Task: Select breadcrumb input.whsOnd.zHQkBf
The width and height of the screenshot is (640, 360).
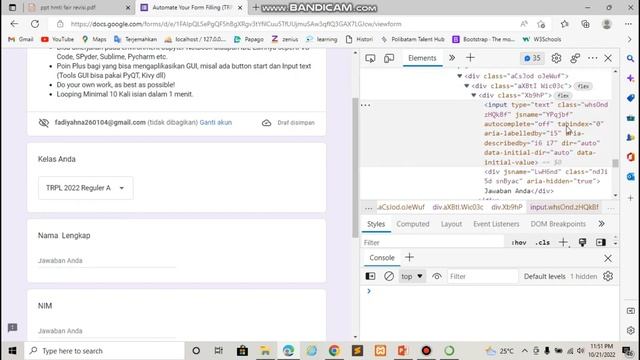Action: tap(564, 207)
